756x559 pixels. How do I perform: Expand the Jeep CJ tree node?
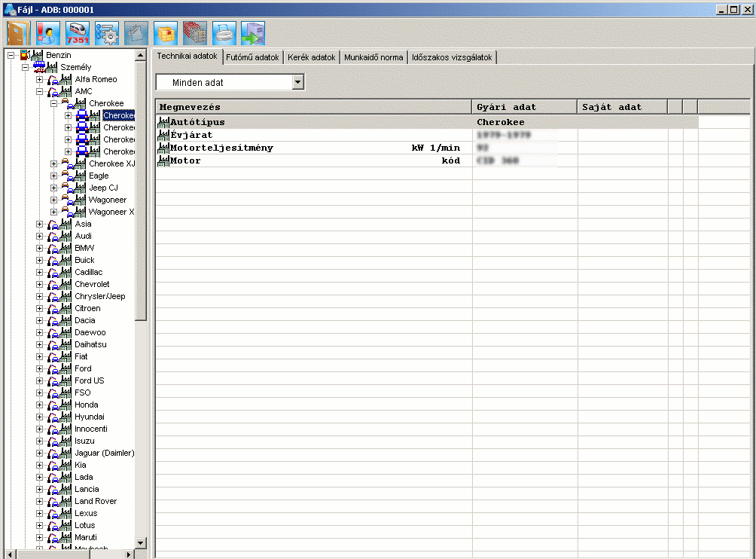54,188
